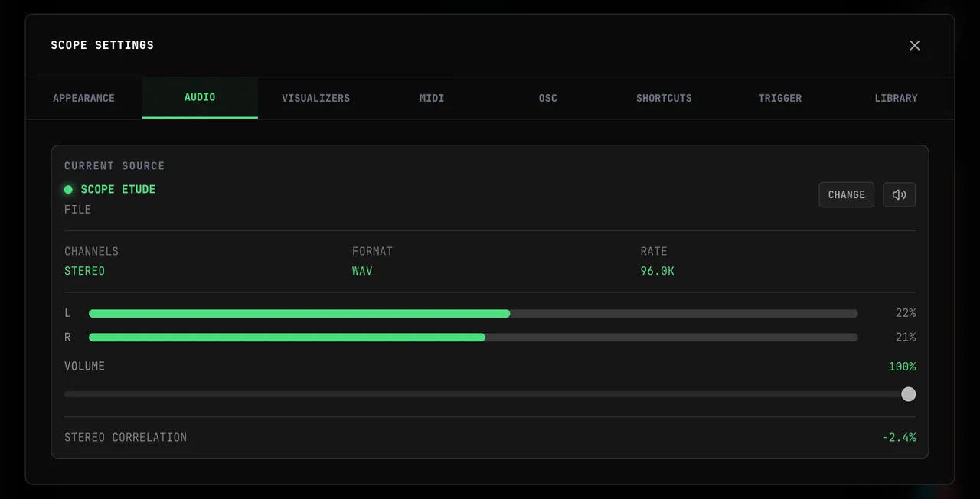Screen dimensions: 980x499
Task: Switch to the Appearance tab
Action: pyautogui.click(x=84, y=98)
